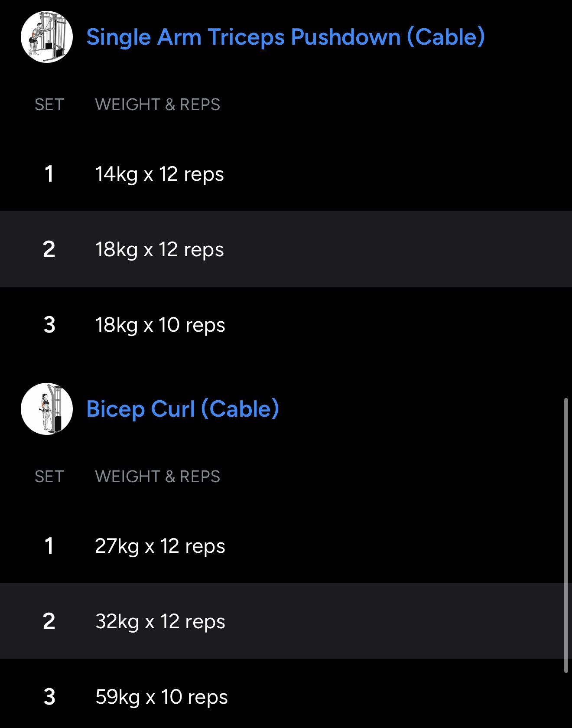Tap set number 1 of Bicep Curl
The height and width of the screenshot is (728, 572).
pyautogui.click(x=49, y=546)
